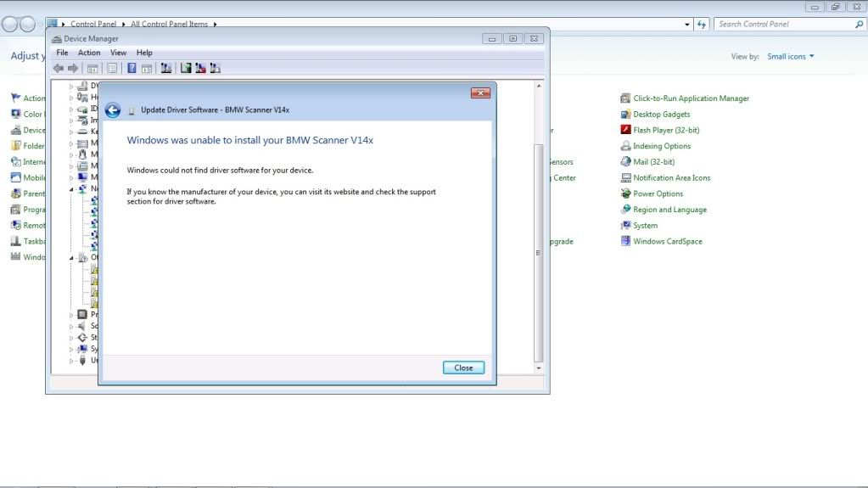Viewport: 868px width, 488px height.
Task: Click the Region and Language icon
Action: [x=625, y=210]
